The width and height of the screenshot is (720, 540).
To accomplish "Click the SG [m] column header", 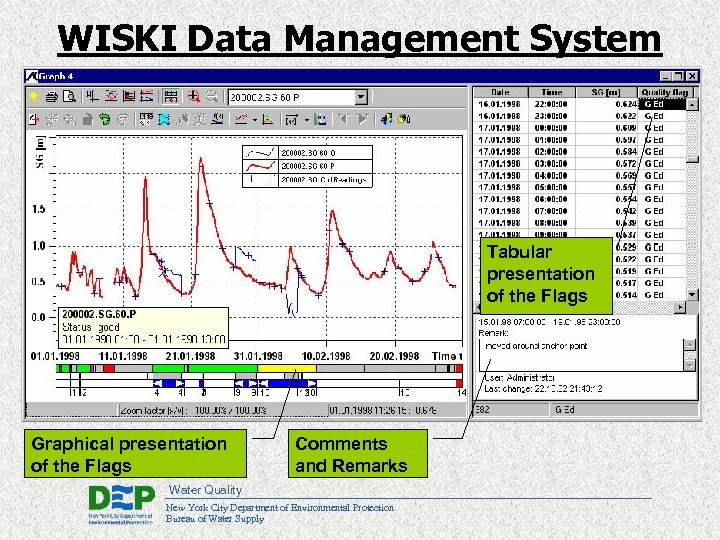I will [606, 92].
